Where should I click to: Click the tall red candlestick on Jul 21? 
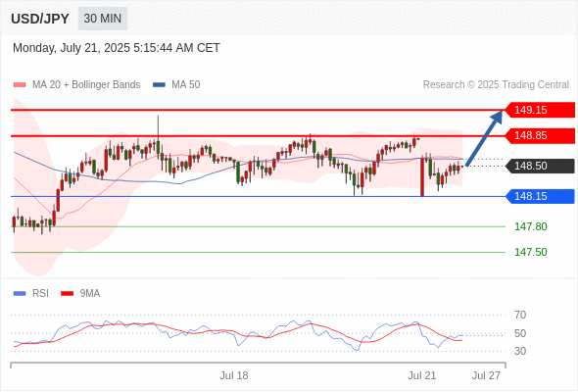click(x=422, y=177)
